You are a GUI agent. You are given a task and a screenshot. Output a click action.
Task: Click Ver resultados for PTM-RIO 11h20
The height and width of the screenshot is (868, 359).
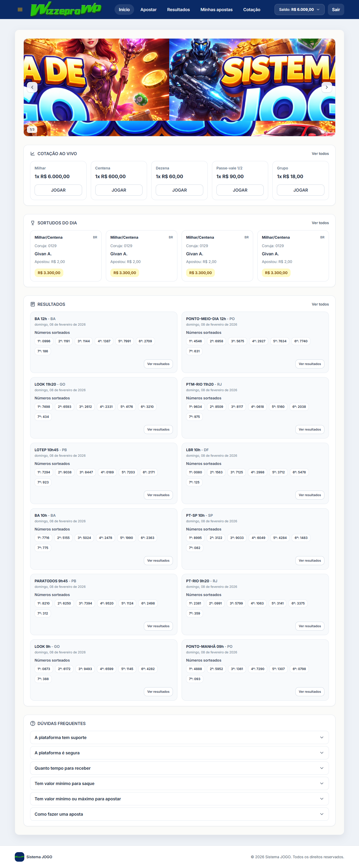click(310, 430)
